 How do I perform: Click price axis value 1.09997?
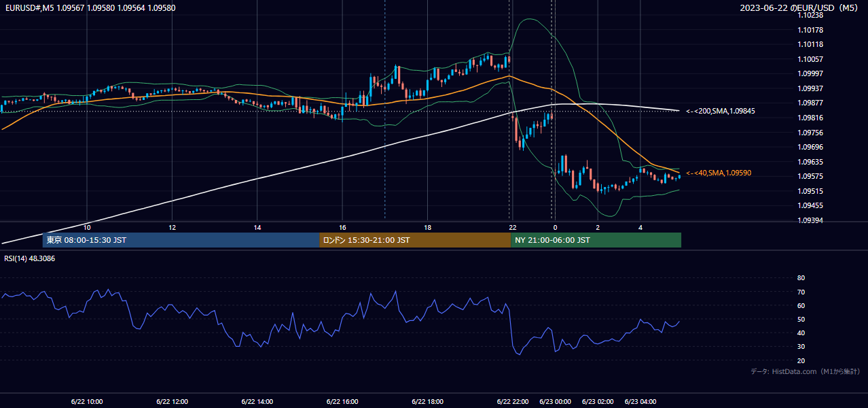coord(810,74)
